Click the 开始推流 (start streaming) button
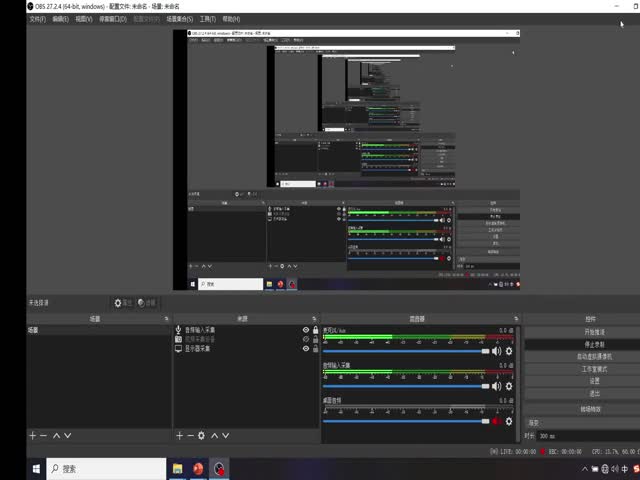This screenshot has height=480, width=640. 592,331
